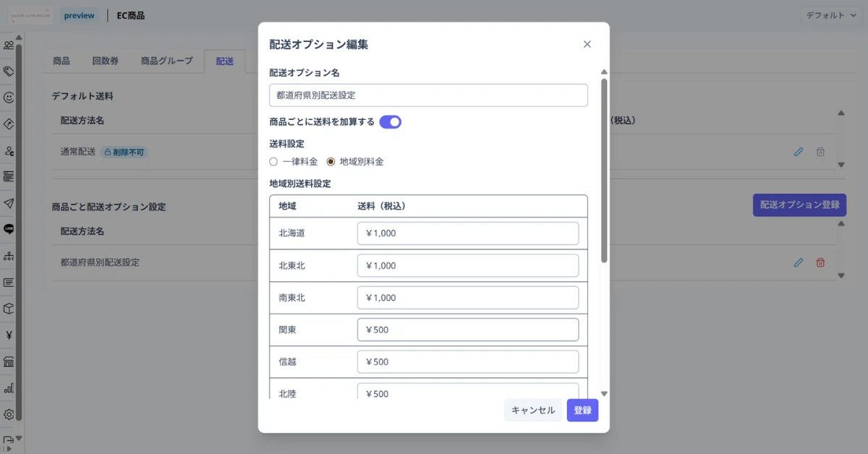Toggle 商品ごとに送料を加算する switch
Viewport: 868px width, 454px height.
[x=391, y=122]
